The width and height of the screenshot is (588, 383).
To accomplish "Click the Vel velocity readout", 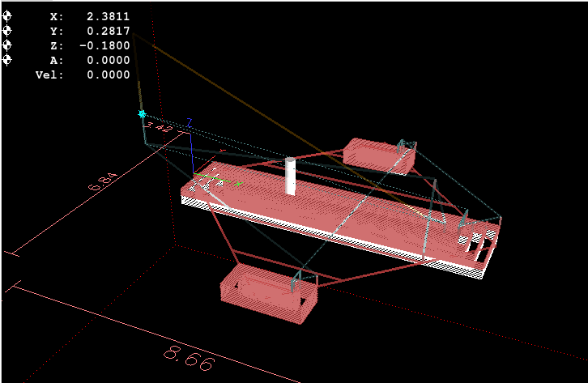I will 108,74.
